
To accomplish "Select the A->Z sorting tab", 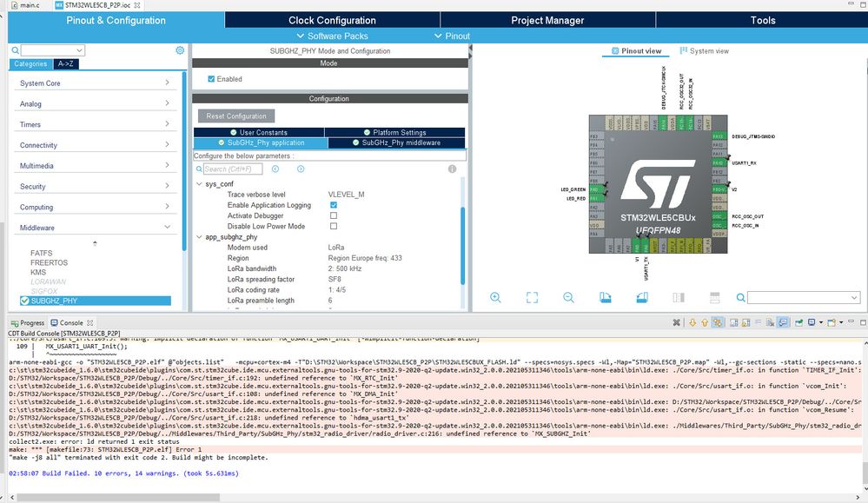I will (x=66, y=63).
